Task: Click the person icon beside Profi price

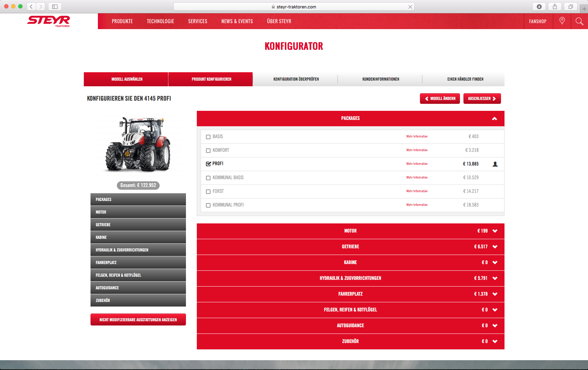Action: [495, 164]
